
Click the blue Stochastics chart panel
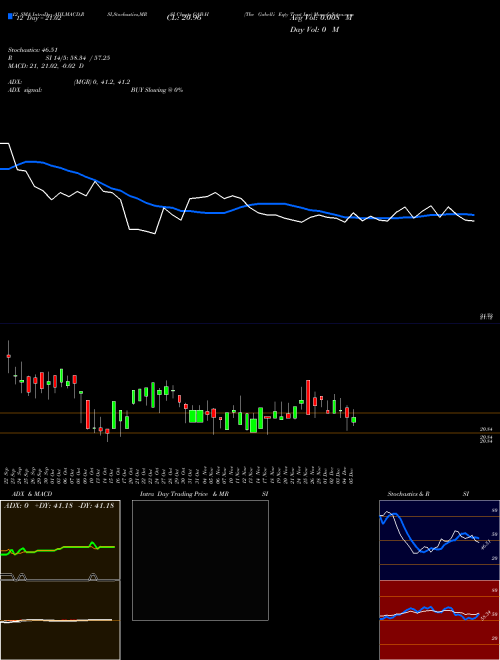pos(439,540)
